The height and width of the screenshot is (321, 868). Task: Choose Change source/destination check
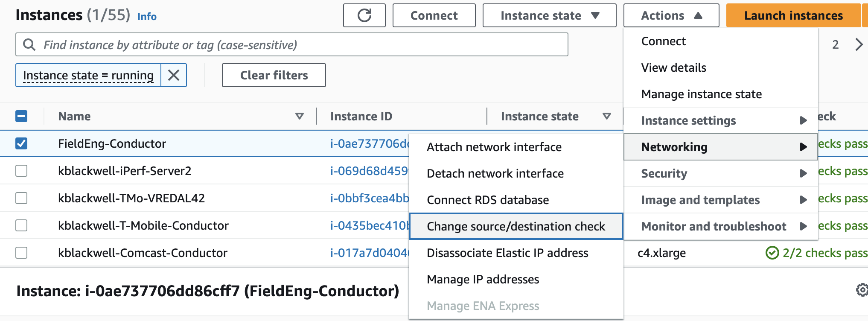516,226
